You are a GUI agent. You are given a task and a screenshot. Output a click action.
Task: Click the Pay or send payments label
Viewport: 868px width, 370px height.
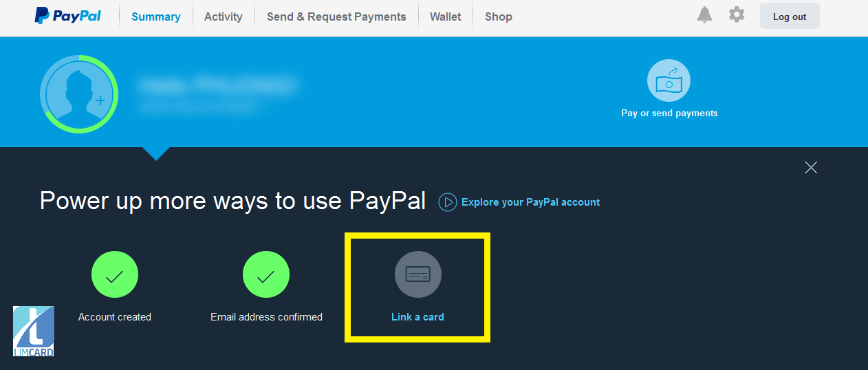point(669,113)
